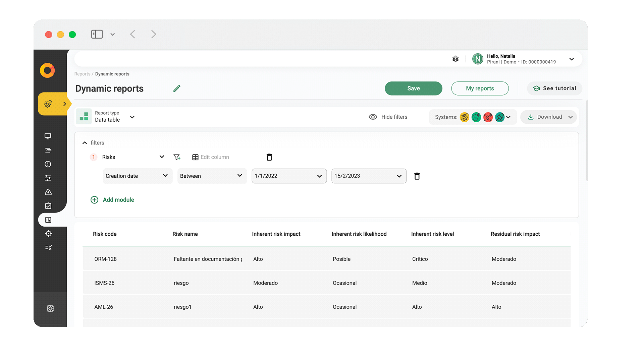
Task: Open the crosshair target icon below reports
Action: click(48, 234)
